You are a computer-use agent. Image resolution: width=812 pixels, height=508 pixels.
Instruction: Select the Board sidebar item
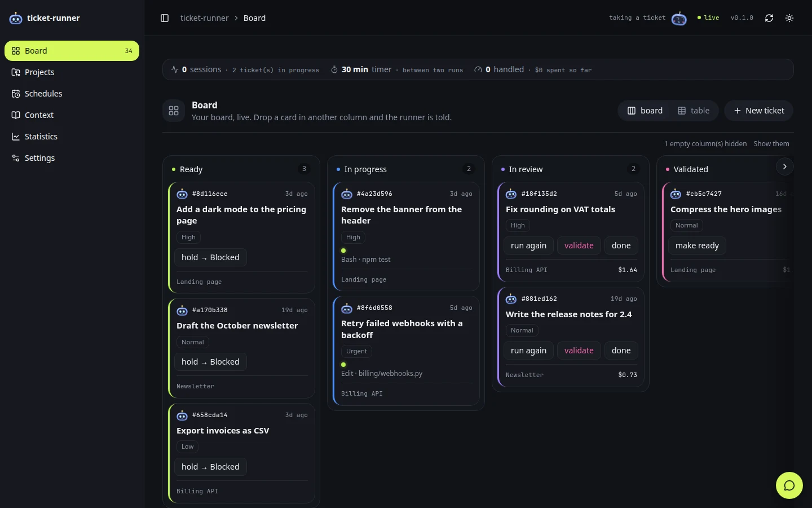[72, 51]
